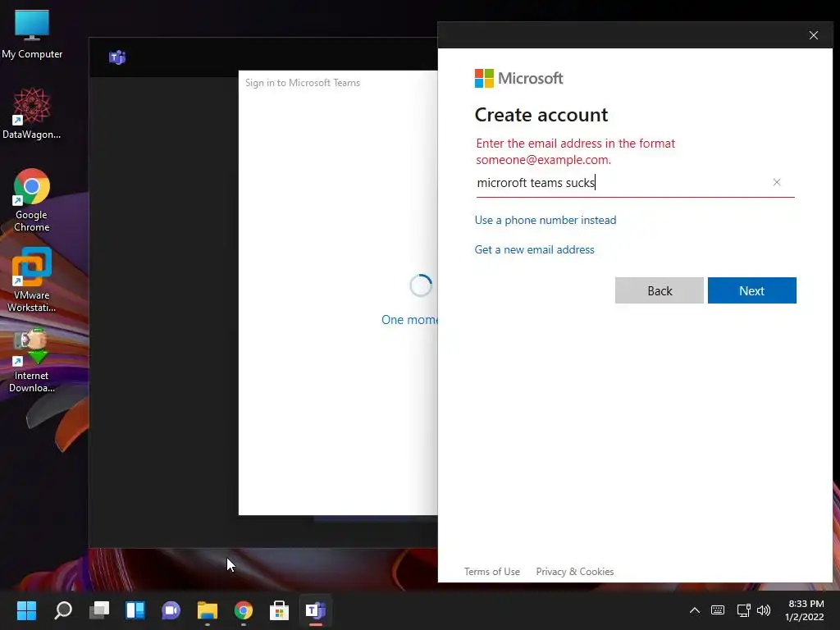Click the 'Create account' heading
Image resolution: width=840 pixels, height=630 pixels.
point(541,115)
